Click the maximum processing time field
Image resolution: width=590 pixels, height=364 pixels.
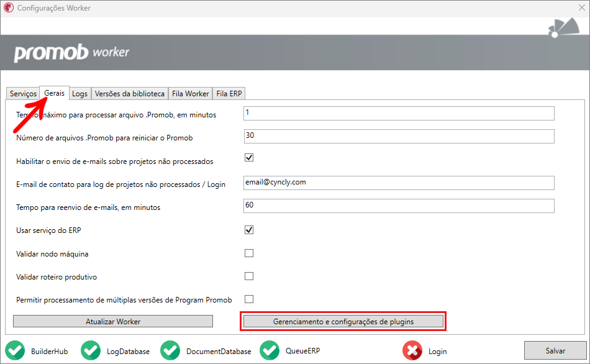point(399,113)
